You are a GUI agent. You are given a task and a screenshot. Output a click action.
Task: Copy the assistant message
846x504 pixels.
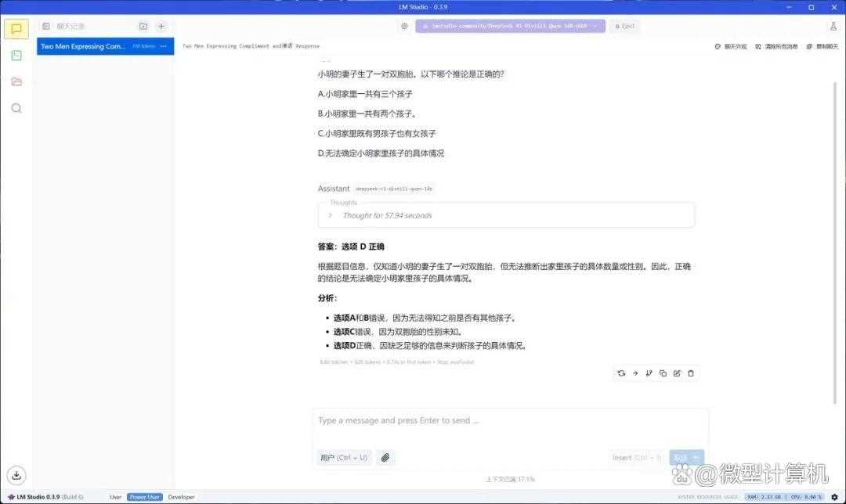[663, 373]
